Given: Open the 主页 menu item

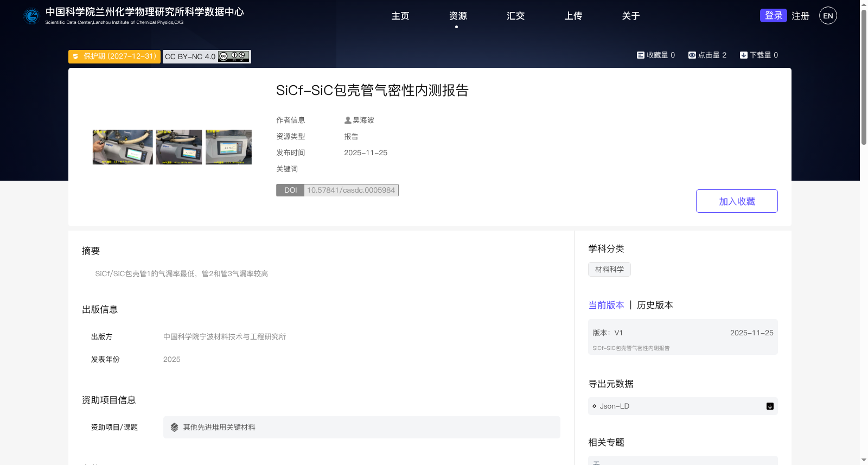Looking at the screenshot, I should click(x=400, y=16).
